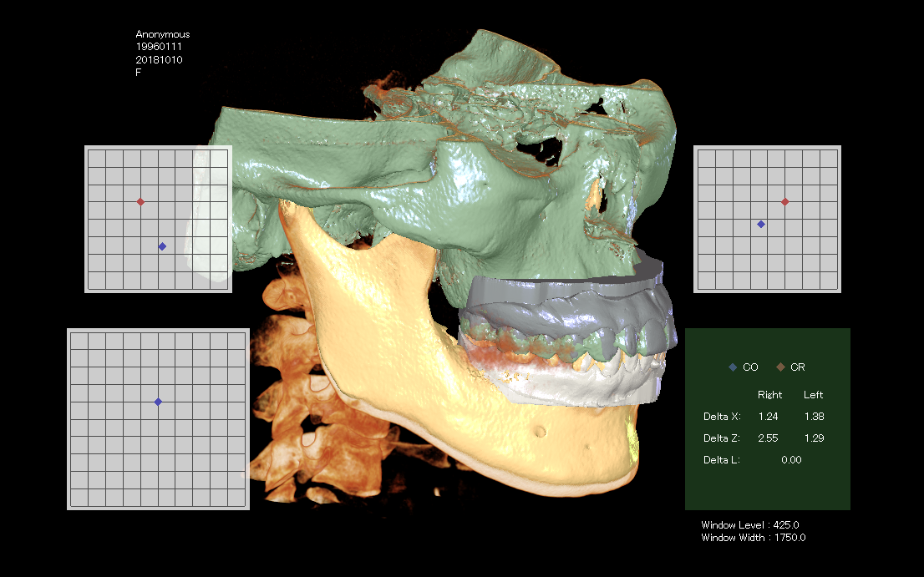Click the Delta Z right value 2.55
924x577 pixels.
point(768,438)
